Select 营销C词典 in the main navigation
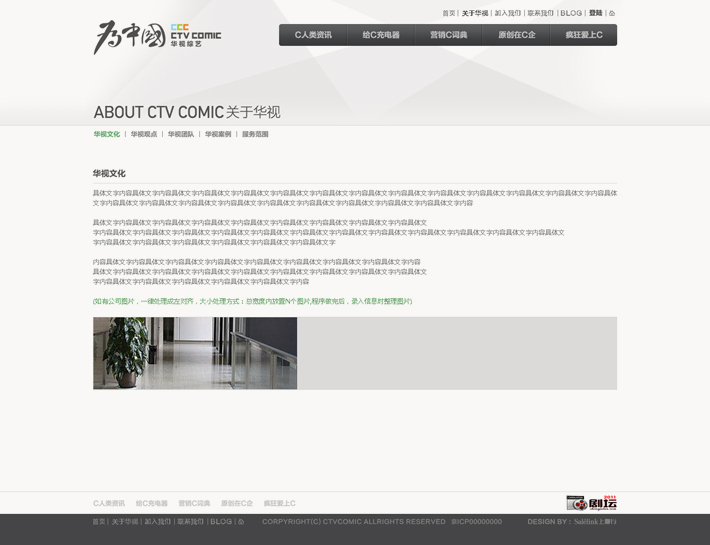The height and width of the screenshot is (545, 710). pyautogui.click(x=449, y=35)
